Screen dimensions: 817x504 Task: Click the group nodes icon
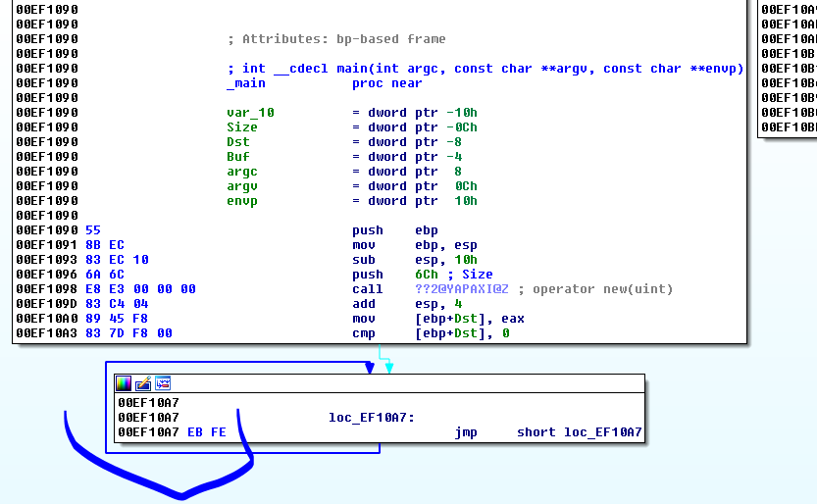(x=163, y=383)
